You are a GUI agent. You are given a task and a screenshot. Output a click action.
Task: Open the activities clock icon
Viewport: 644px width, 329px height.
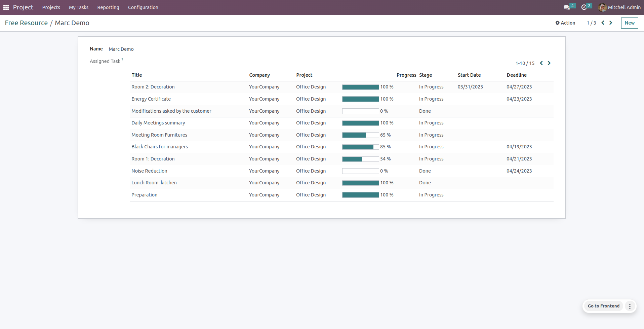click(584, 7)
